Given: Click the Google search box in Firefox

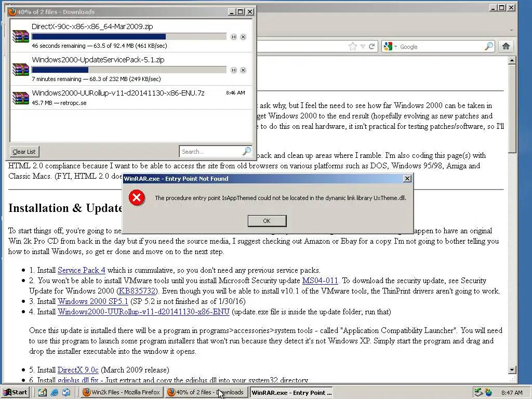Looking at the screenshot, I should (x=441, y=46).
